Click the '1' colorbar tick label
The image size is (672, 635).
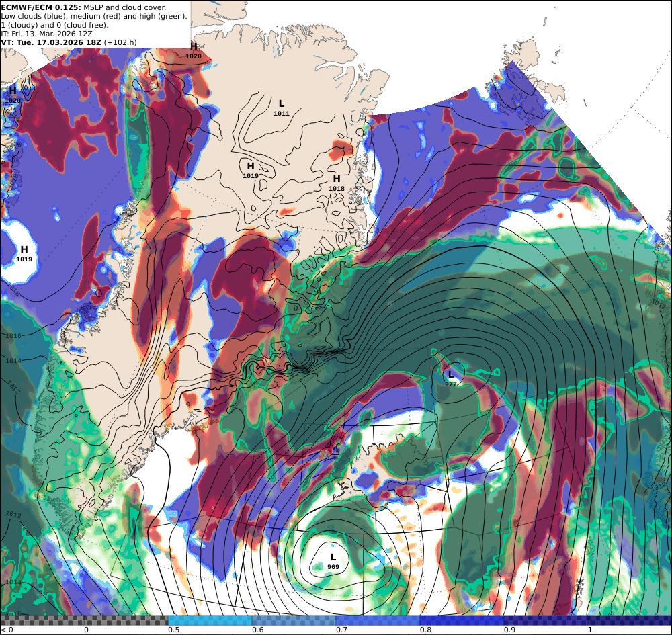(590, 630)
